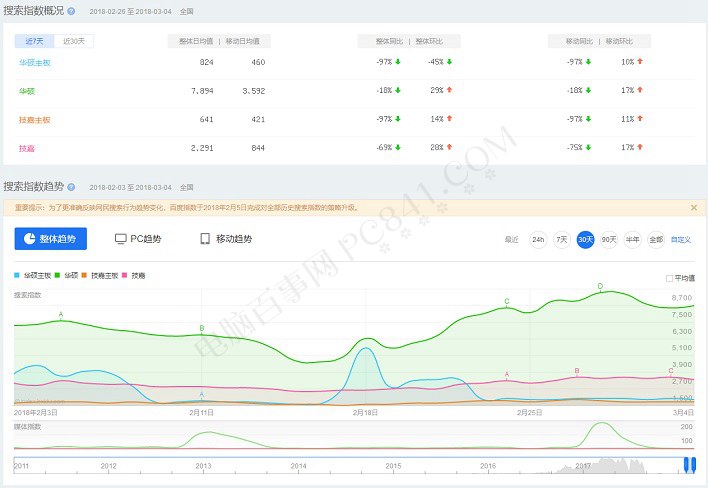Viewport: 708px width, 488px height.
Task: Select the 24h time range
Action: [538, 240]
